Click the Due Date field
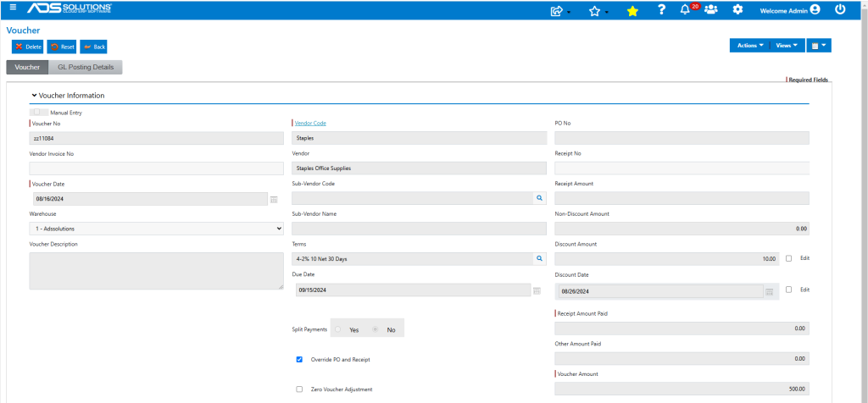The image size is (868, 403). 414,290
